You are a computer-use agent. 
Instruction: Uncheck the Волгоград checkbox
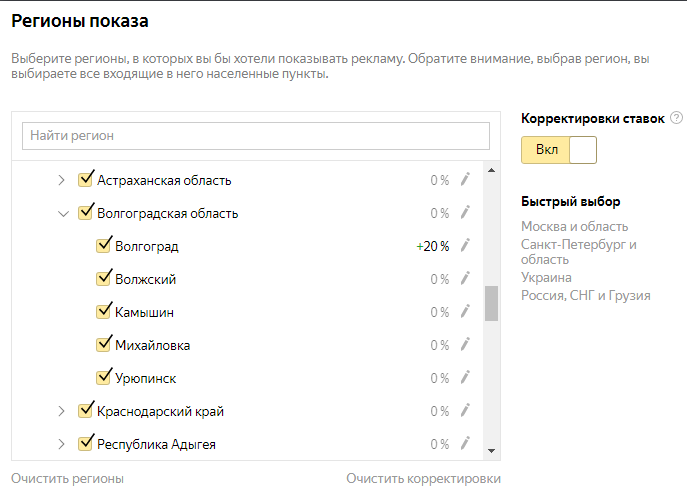coord(103,245)
